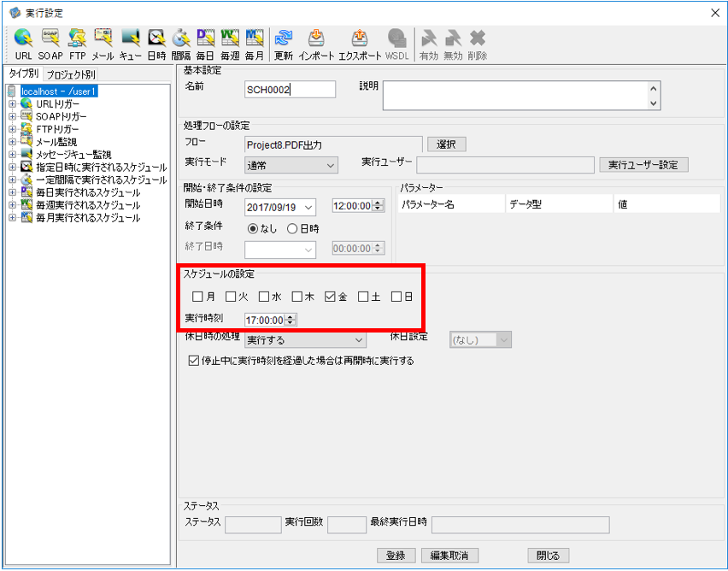Click the エクスポート export icon

pyautogui.click(x=360, y=44)
